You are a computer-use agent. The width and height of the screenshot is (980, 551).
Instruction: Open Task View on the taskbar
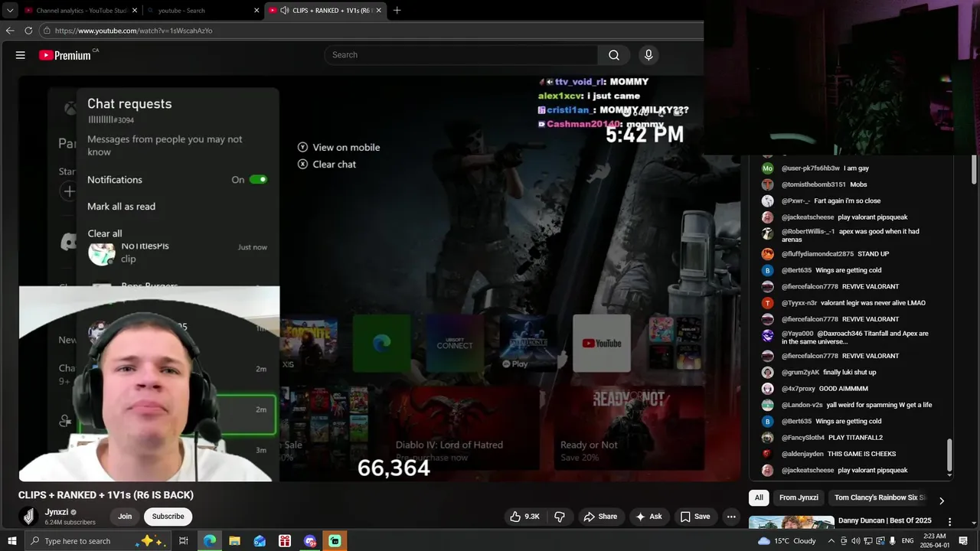(x=184, y=541)
